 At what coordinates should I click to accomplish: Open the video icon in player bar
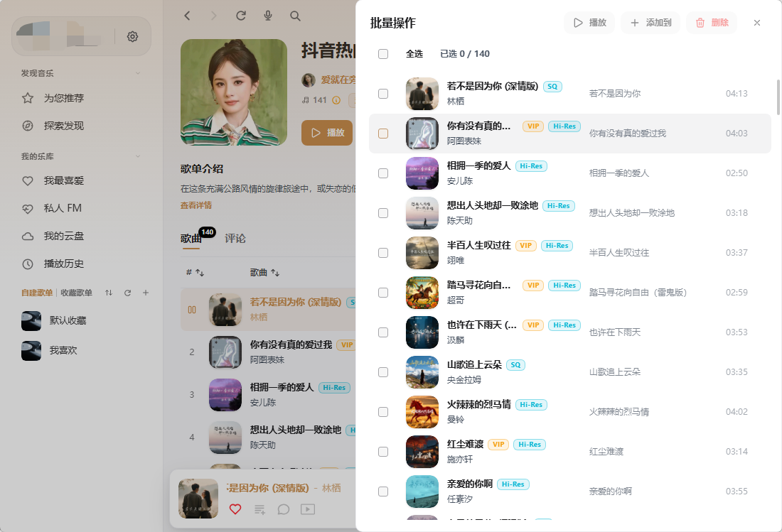(308, 509)
